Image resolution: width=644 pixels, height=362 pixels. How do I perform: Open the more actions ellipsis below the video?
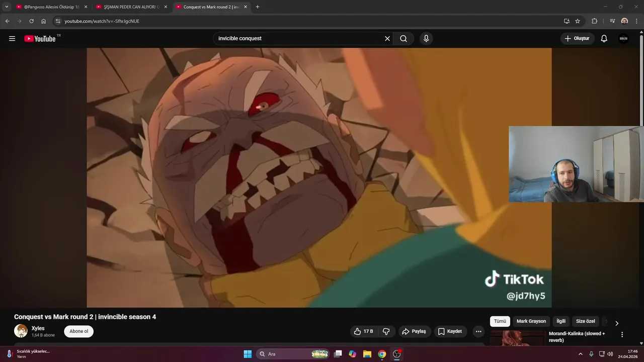coord(478,331)
